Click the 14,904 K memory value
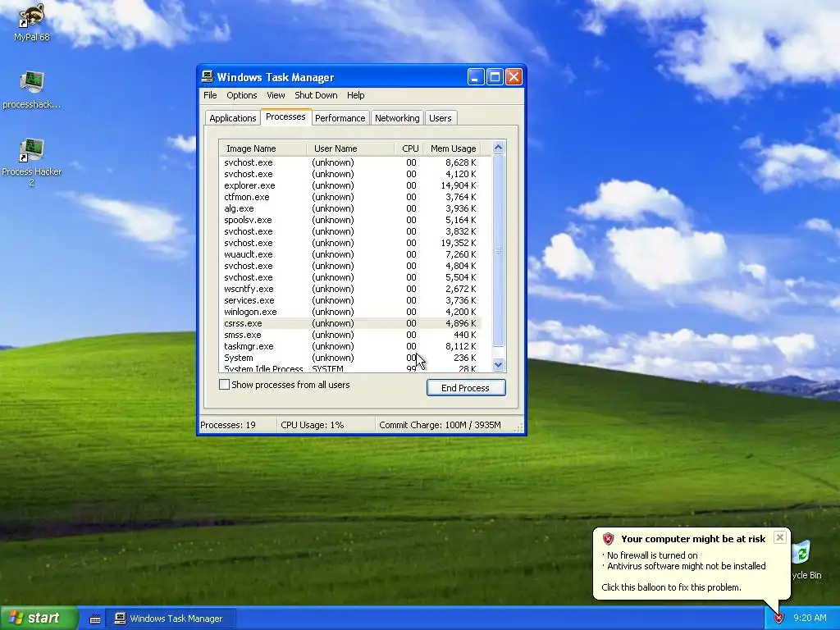Screen dimensions: 840x630 459,185
